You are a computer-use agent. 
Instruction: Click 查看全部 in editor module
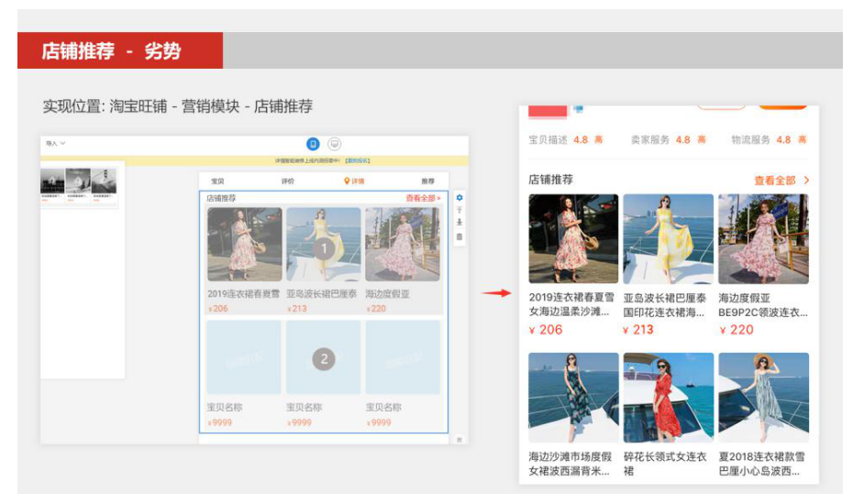click(423, 198)
